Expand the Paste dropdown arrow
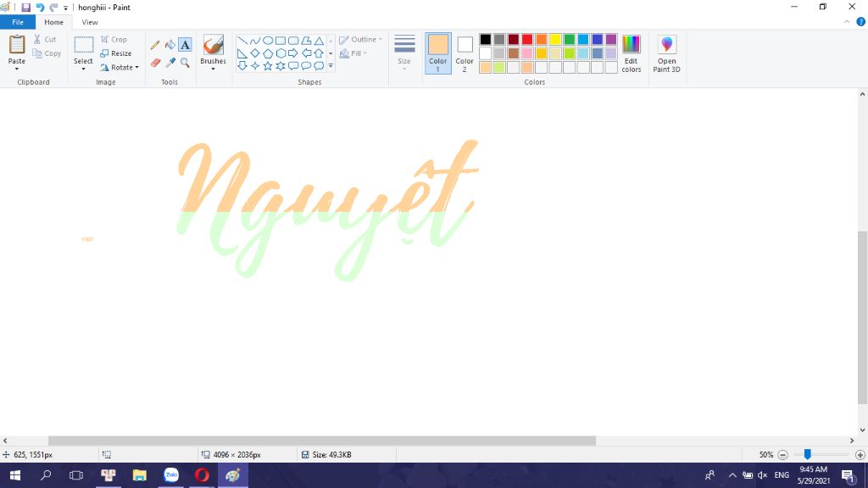Image resolution: width=868 pixels, height=488 pixels. click(x=17, y=69)
